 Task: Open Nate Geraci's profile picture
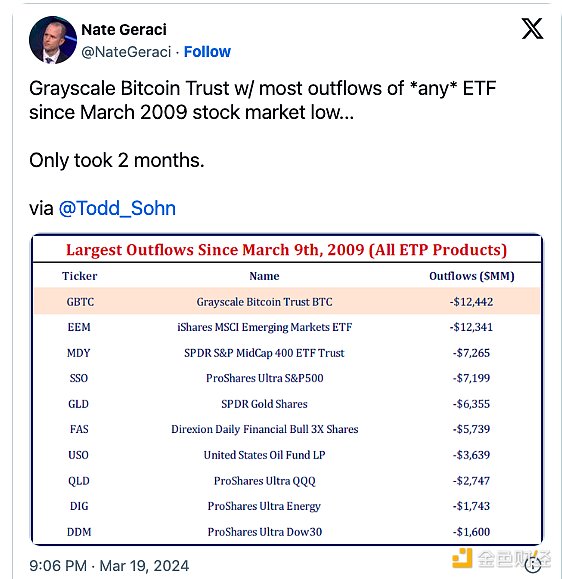click(x=53, y=40)
